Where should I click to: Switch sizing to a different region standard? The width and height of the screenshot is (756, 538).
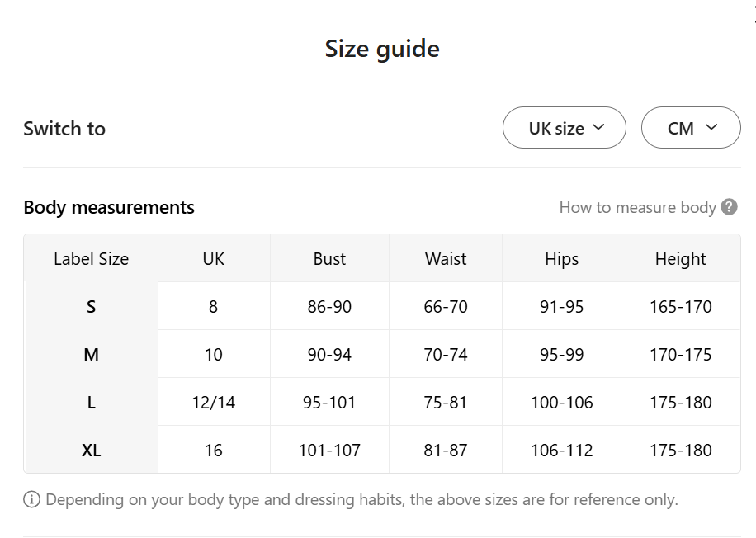pyautogui.click(x=565, y=127)
